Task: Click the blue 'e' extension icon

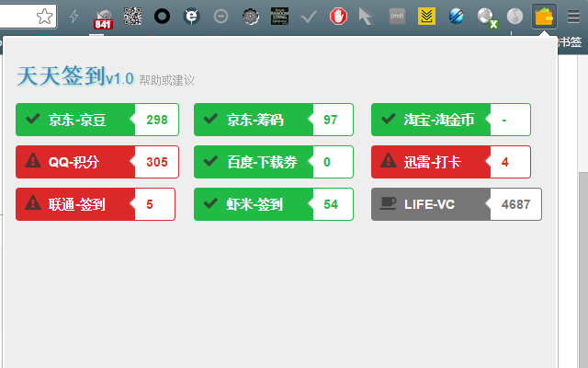Action: click(192, 17)
